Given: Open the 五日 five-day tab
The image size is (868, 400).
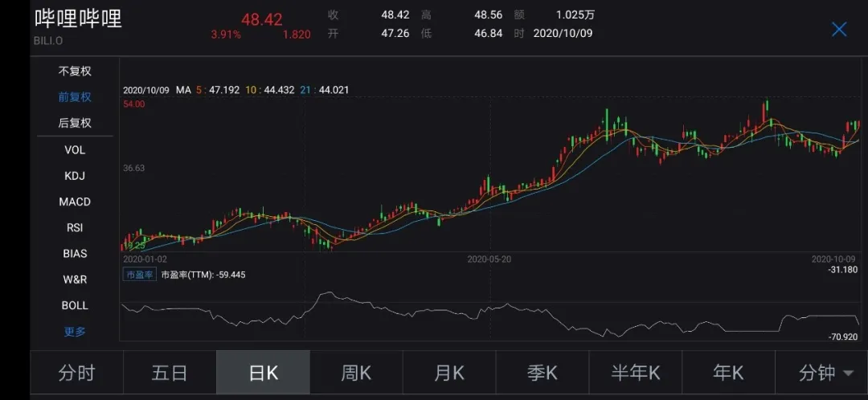Looking at the screenshot, I should (170, 373).
